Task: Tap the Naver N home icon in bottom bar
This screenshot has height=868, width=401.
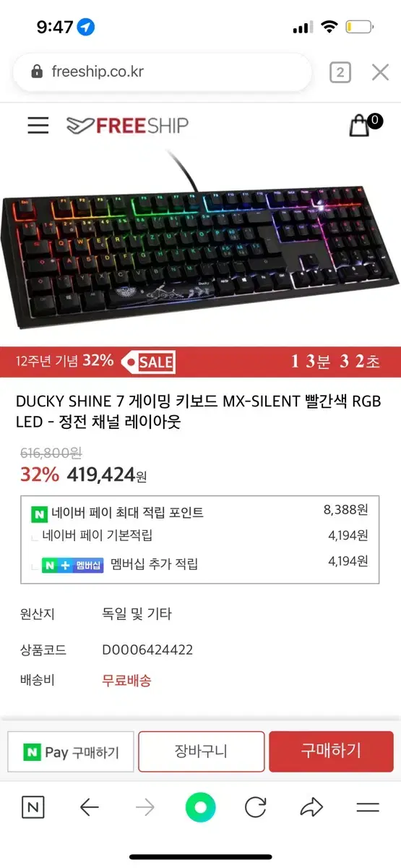Action: click(x=33, y=807)
